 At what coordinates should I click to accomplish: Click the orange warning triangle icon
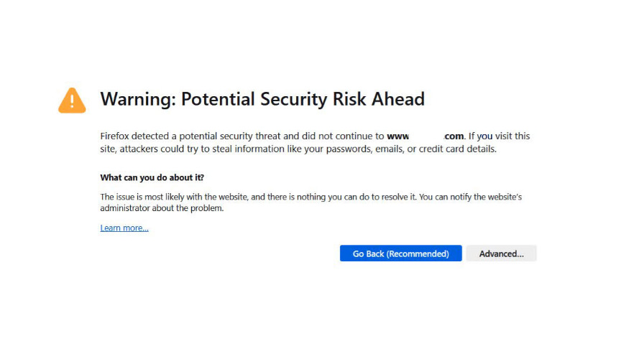point(72,100)
